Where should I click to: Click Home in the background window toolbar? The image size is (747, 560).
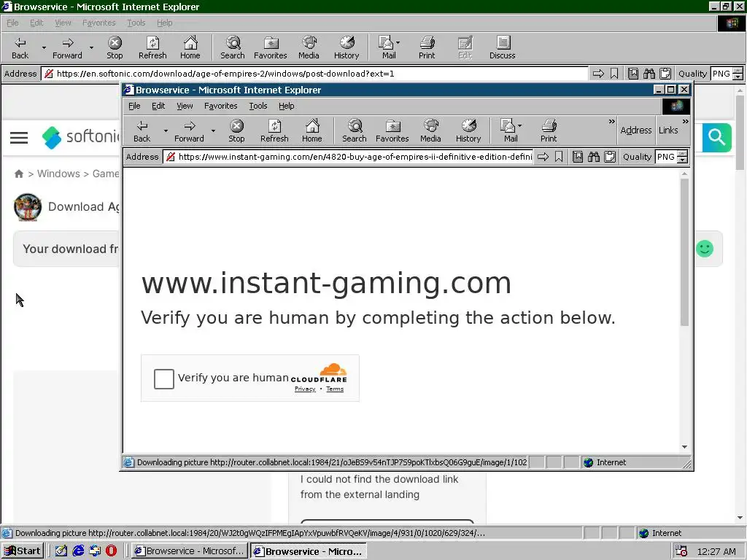[x=190, y=47]
